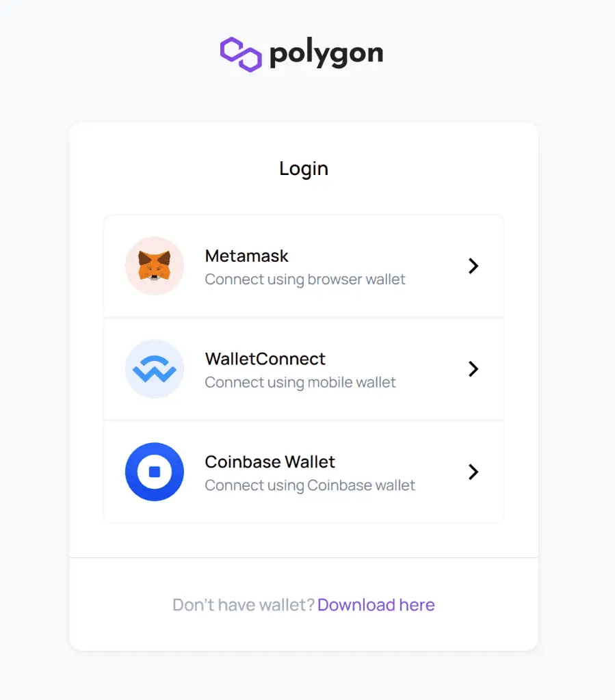Click the purple Polygon chain-link logo
615x700 pixels.
coord(241,55)
